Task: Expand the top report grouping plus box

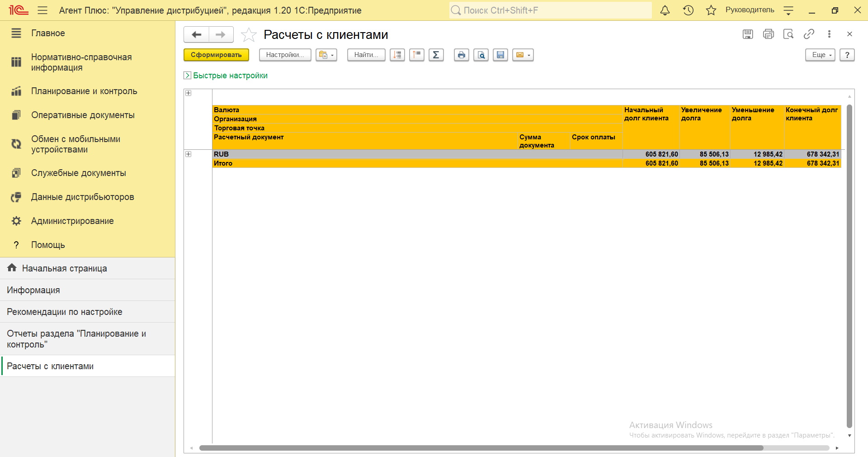Action: click(x=189, y=93)
